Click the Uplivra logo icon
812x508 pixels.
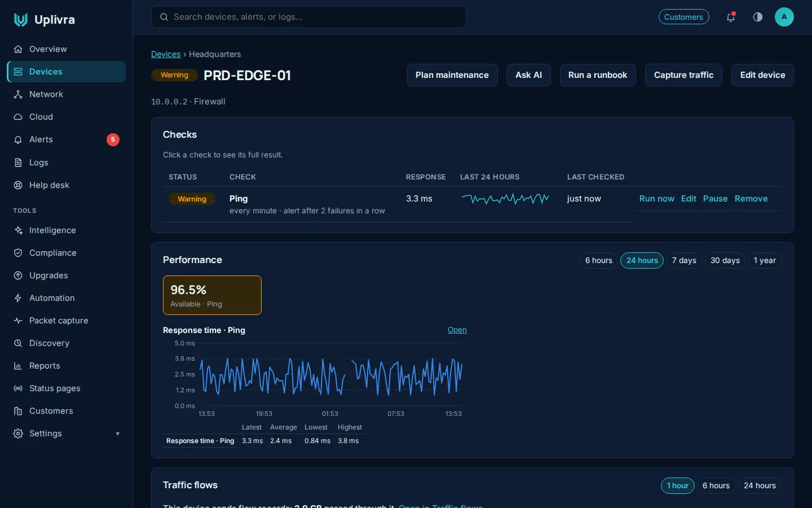point(21,20)
